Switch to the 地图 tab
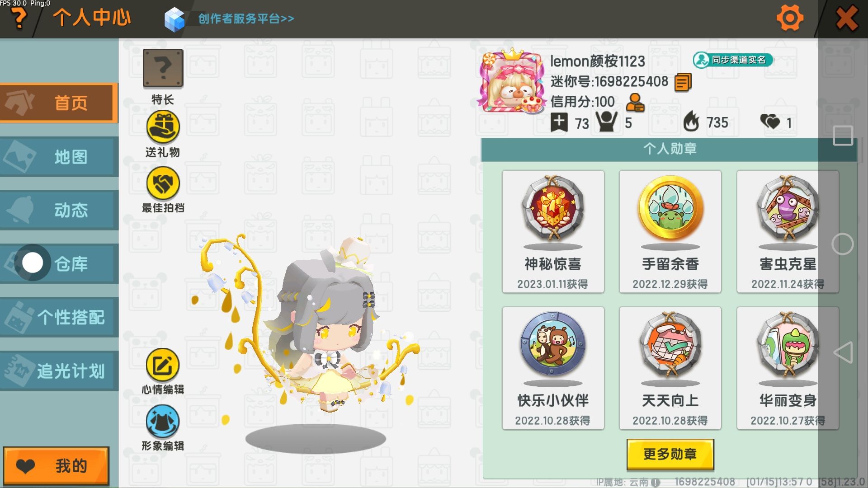This screenshot has width=868, height=488. coord(59,157)
